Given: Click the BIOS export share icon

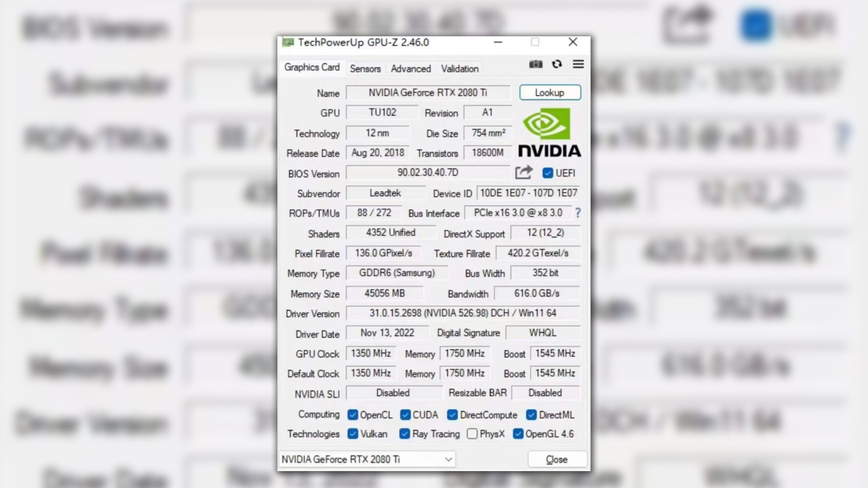Looking at the screenshot, I should tap(524, 172).
